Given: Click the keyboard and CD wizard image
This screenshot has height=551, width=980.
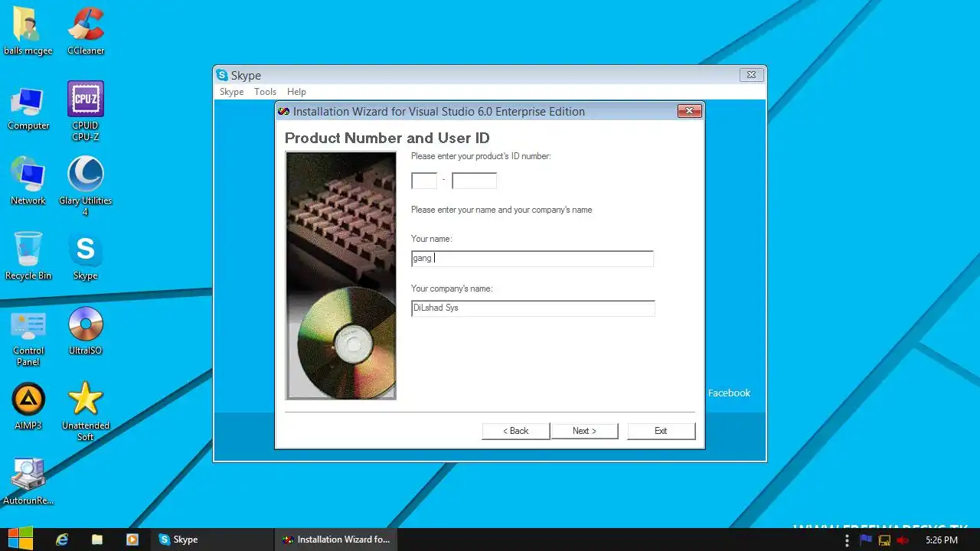Looking at the screenshot, I should coord(341,275).
